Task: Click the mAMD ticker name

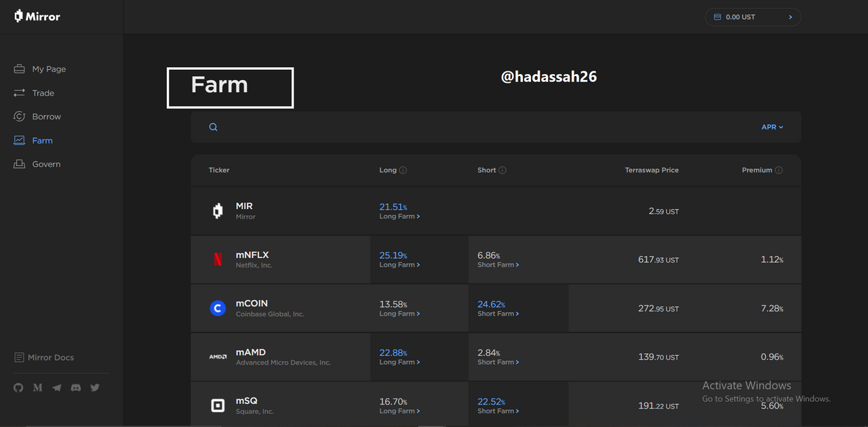Action: tap(251, 352)
